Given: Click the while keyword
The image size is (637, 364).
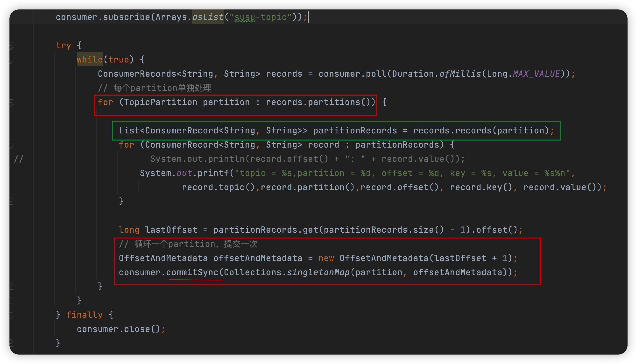Looking at the screenshot, I should point(90,60).
